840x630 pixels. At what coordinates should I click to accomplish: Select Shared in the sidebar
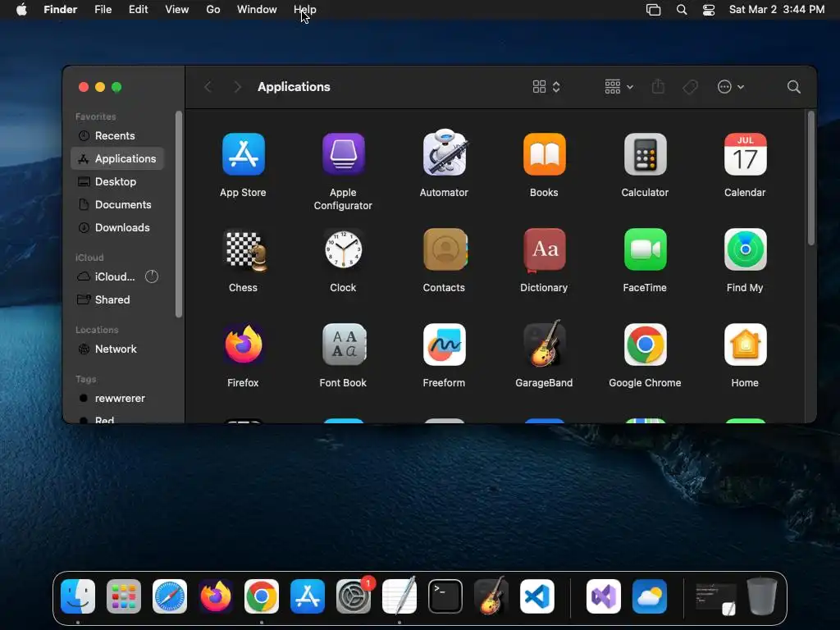coord(117,299)
